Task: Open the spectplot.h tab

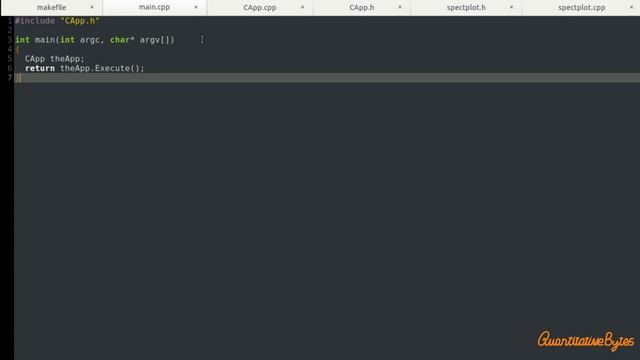Action: (466, 7)
